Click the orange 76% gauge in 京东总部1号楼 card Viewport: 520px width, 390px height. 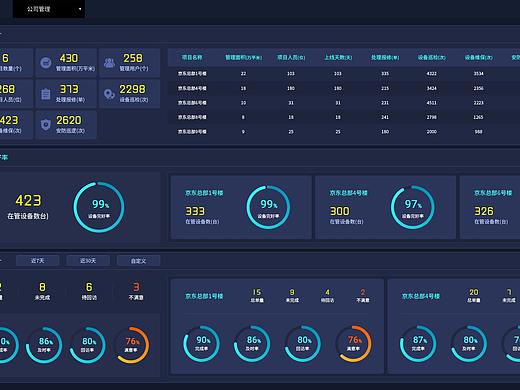click(353, 344)
